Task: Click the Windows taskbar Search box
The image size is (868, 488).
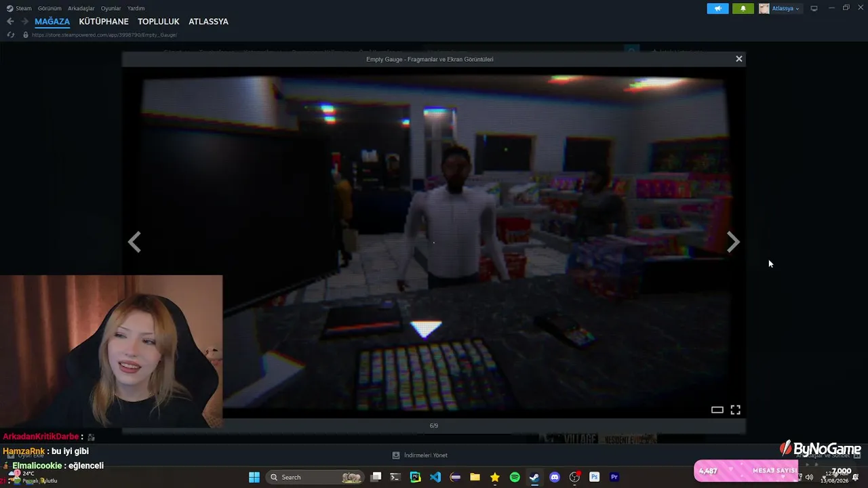Action: point(315,477)
